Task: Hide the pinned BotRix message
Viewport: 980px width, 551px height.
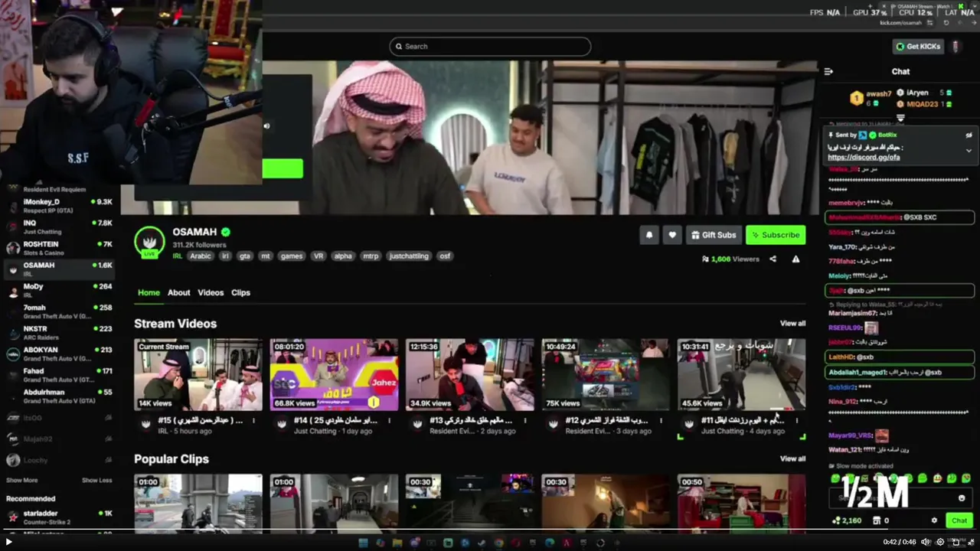Action: coord(969,135)
